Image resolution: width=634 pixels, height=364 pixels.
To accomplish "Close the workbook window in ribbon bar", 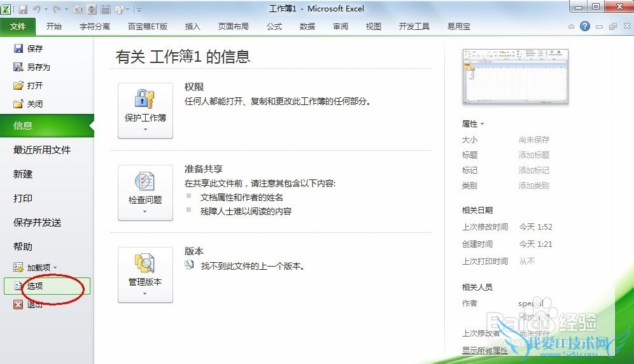I will [627, 26].
